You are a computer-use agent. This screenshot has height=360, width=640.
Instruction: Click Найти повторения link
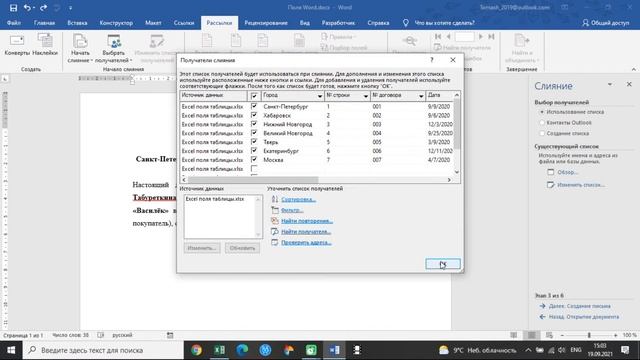coord(307,221)
